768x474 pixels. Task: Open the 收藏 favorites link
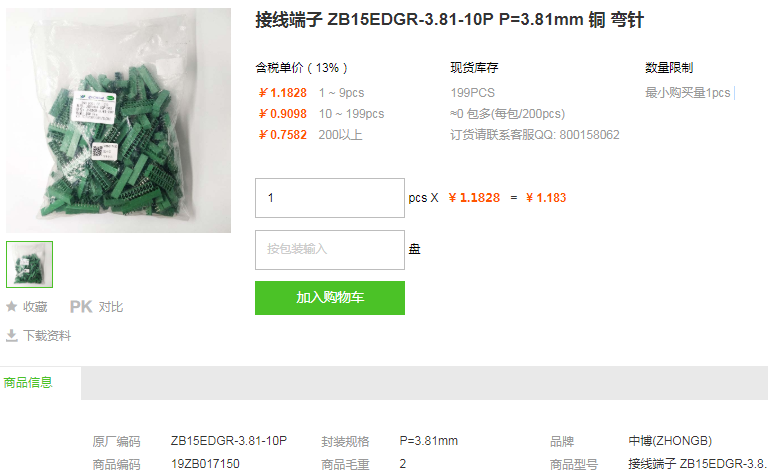point(35,307)
